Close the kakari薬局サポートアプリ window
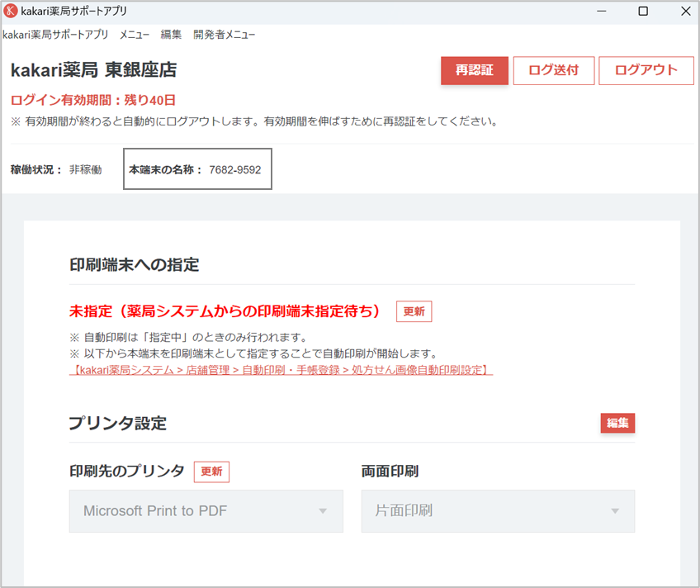Image resolution: width=700 pixels, height=588 pixels. click(x=686, y=12)
